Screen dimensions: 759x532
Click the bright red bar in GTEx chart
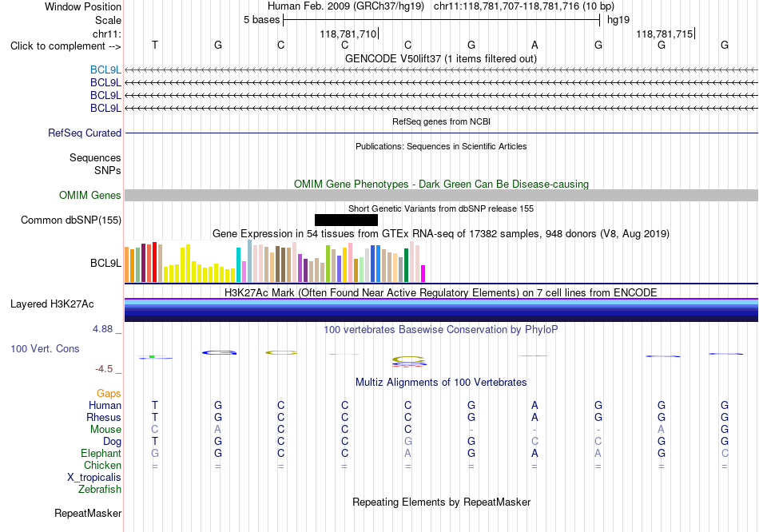pyautogui.click(x=154, y=262)
